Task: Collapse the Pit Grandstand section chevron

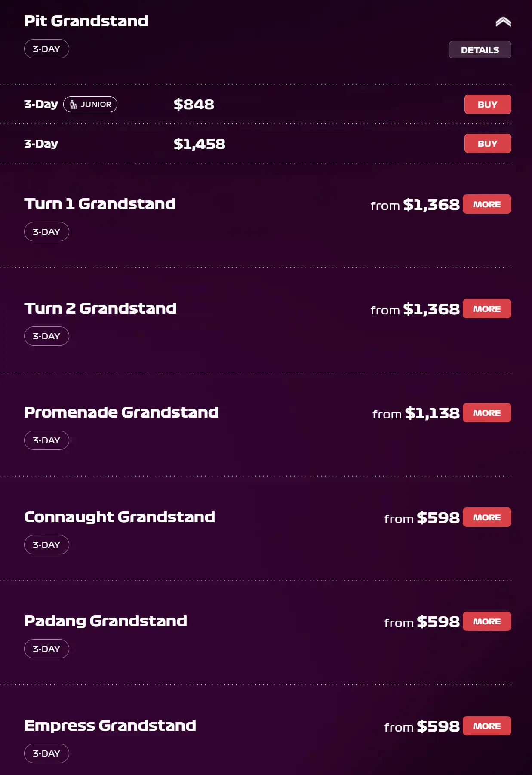Action: [503, 22]
